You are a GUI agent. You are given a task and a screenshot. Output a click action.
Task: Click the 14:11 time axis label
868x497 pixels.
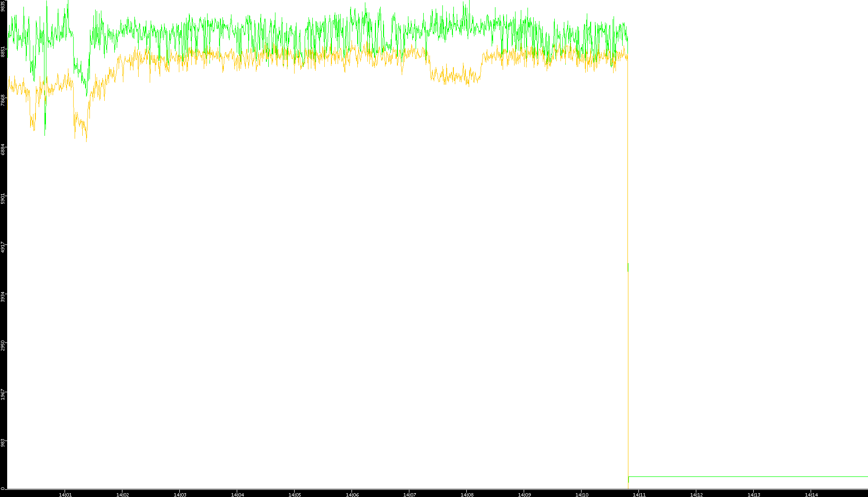639,495
